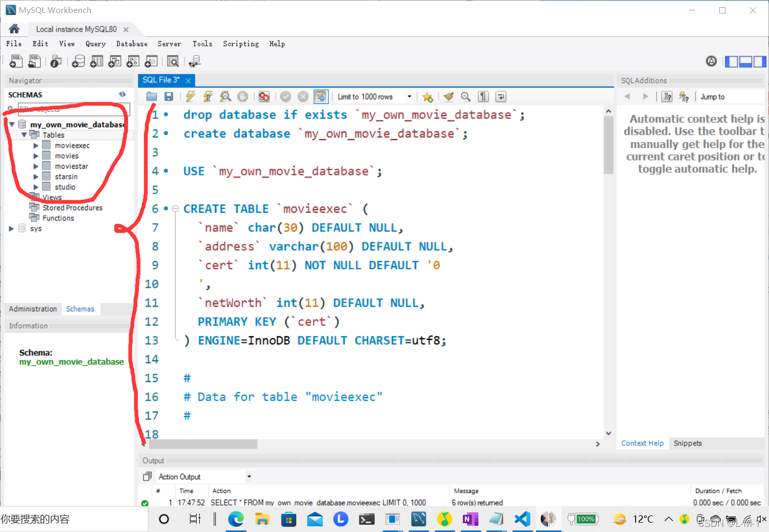
Task: Open the Server menu
Action: tap(169, 44)
